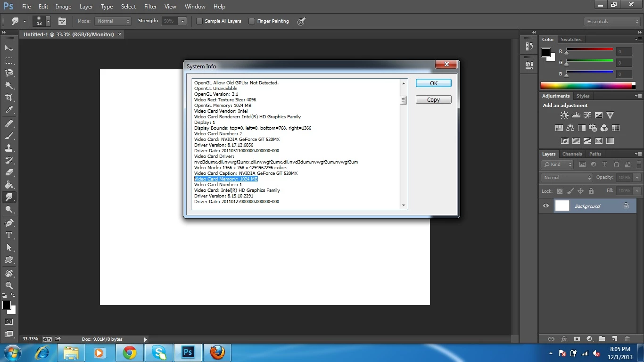Click the red R color slider
644x362 pixels.
[x=589, y=49]
